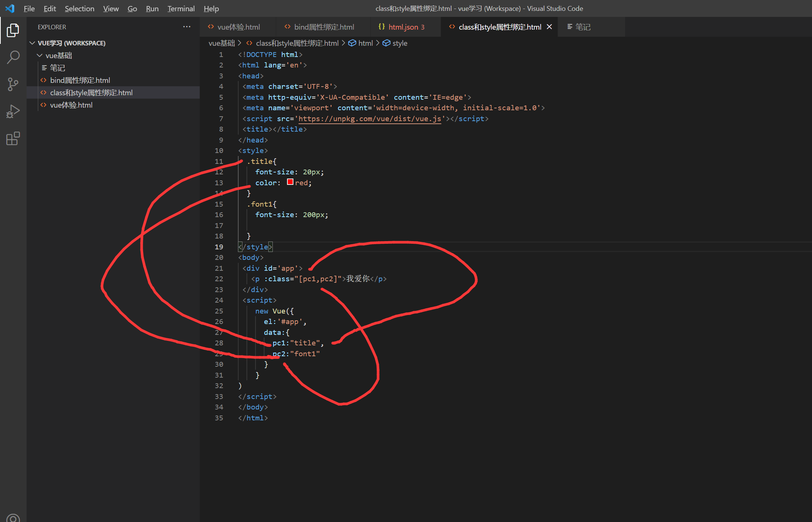Click the red color swatch on line 13
Image resolution: width=812 pixels, height=522 pixels.
pyautogui.click(x=290, y=182)
